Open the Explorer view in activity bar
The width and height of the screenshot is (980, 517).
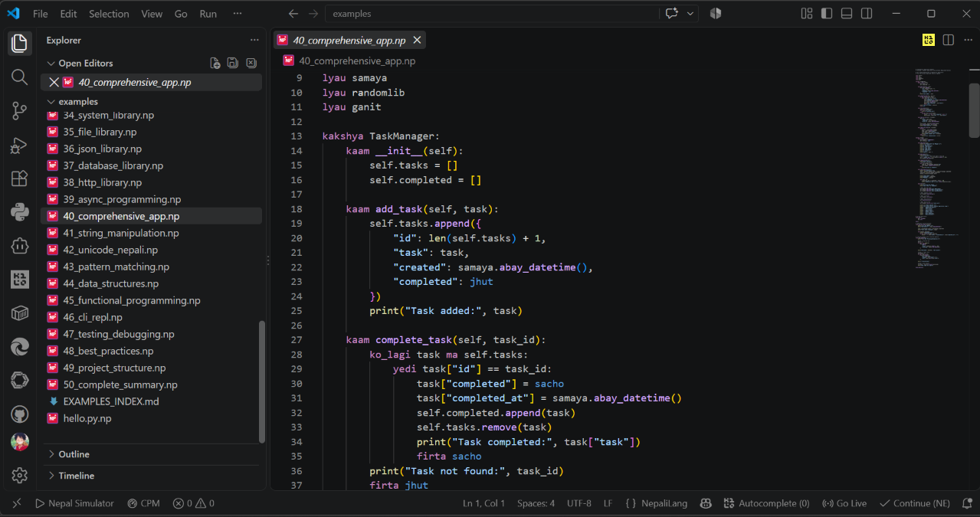pyautogui.click(x=20, y=44)
